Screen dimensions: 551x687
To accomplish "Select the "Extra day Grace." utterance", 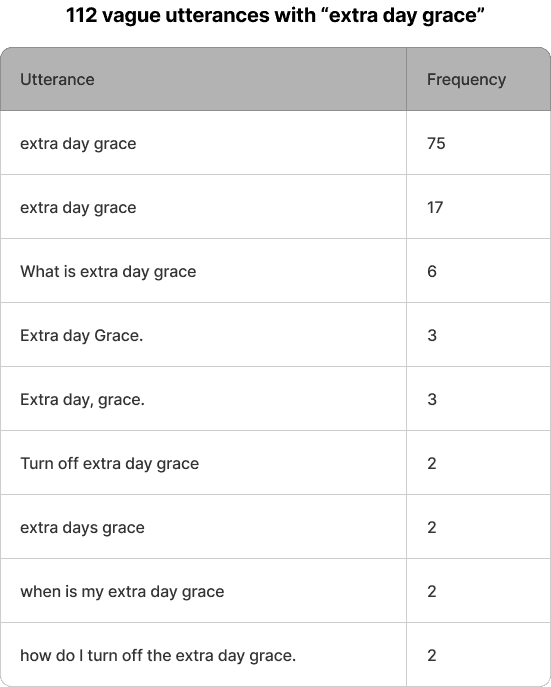I will (81, 336).
